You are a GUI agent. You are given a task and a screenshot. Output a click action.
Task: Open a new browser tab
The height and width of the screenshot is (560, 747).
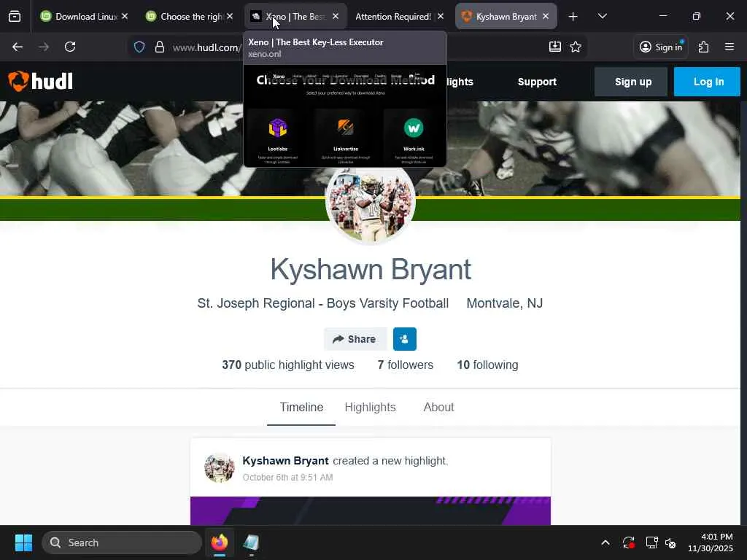click(x=573, y=17)
